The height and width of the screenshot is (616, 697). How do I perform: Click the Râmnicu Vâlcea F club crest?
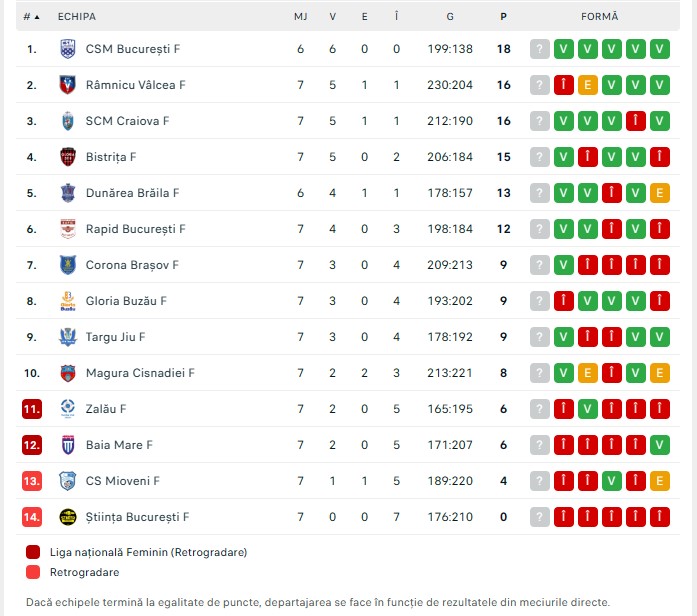(67, 85)
